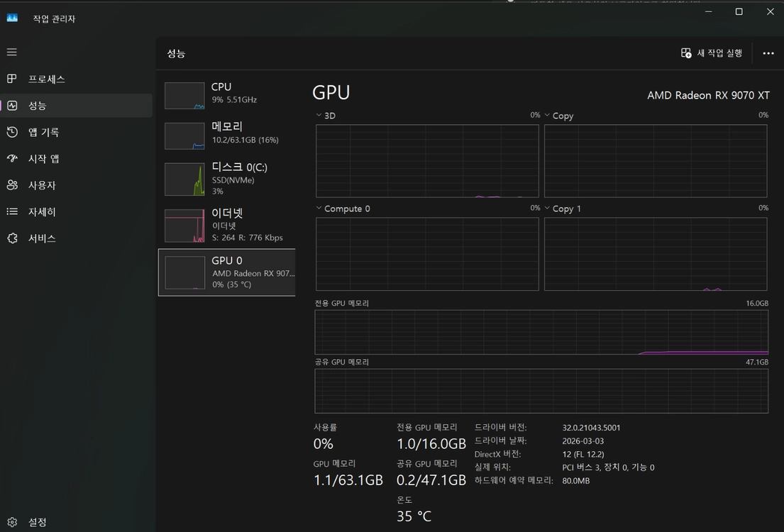Click the 0.2/47.1GB shared memory value

click(x=431, y=480)
